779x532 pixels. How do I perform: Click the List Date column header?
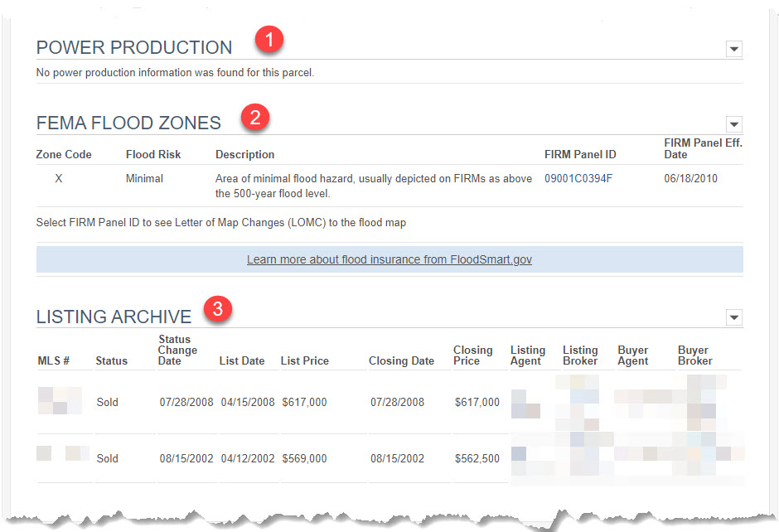point(242,360)
